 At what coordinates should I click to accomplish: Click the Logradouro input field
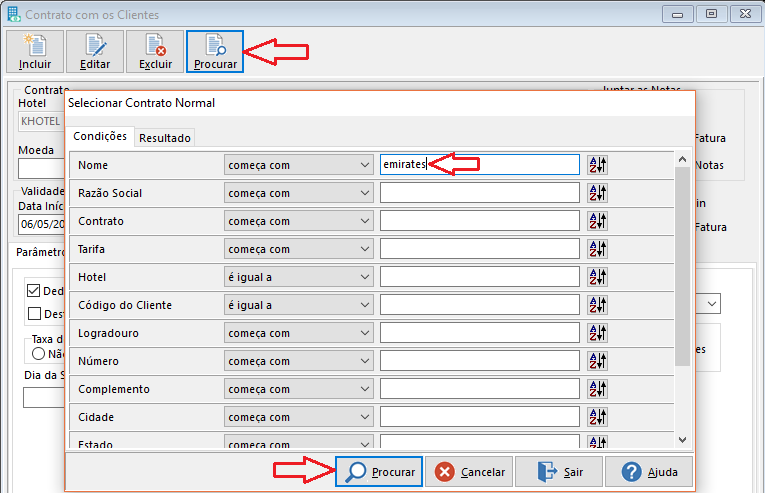click(x=480, y=333)
